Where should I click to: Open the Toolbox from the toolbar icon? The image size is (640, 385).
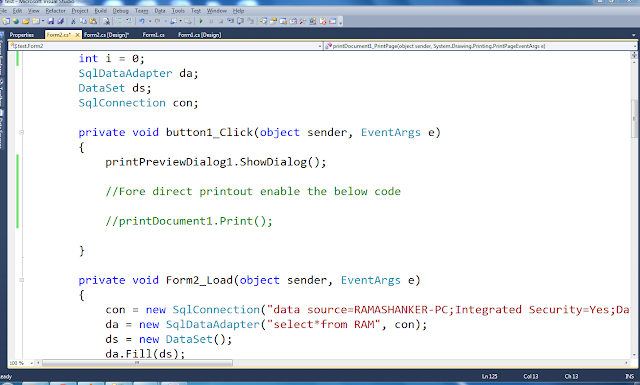pyautogui.click(x=303, y=21)
